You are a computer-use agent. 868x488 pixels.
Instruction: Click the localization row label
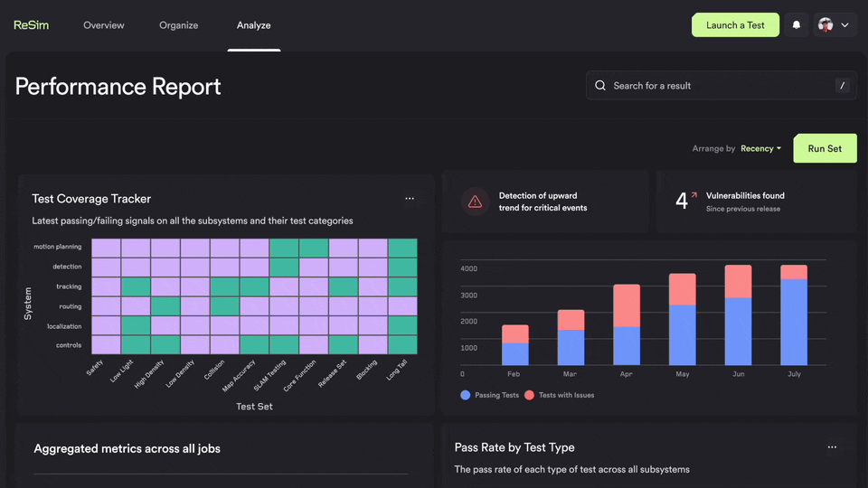[64, 326]
